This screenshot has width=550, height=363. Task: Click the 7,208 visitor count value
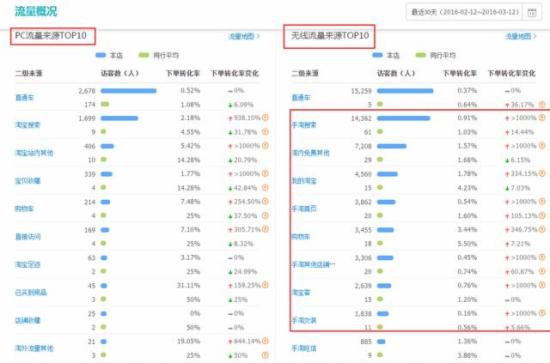(363, 146)
